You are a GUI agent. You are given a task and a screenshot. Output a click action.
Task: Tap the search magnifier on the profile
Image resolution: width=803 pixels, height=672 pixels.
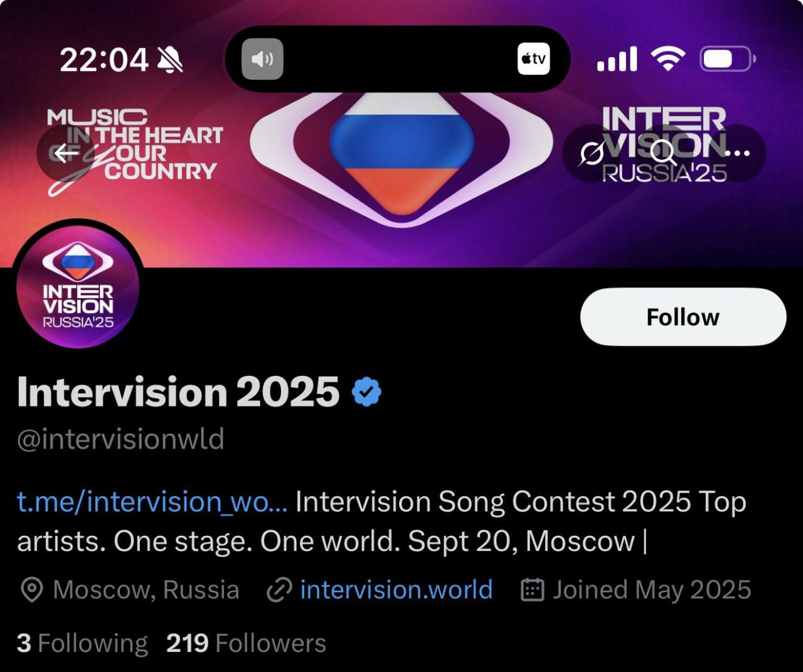pyautogui.click(x=664, y=152)
